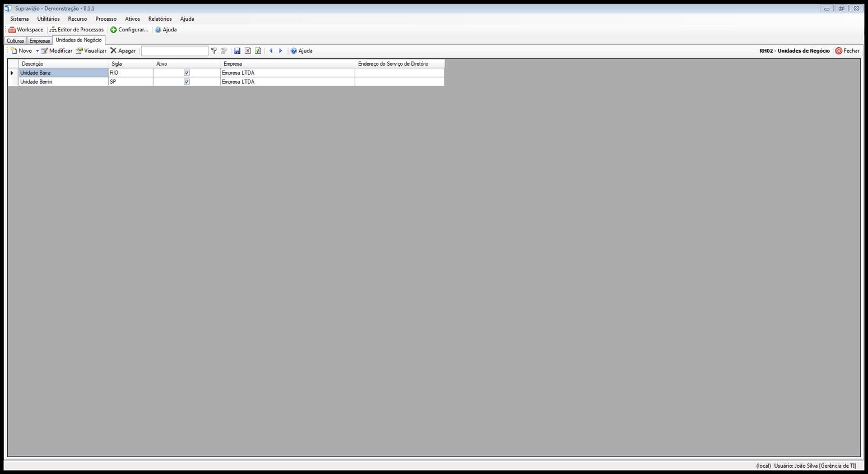Click Endereço do Serviço de Diretório header
Viewport: 868px width, 474px height.
[x=400, y=64]
